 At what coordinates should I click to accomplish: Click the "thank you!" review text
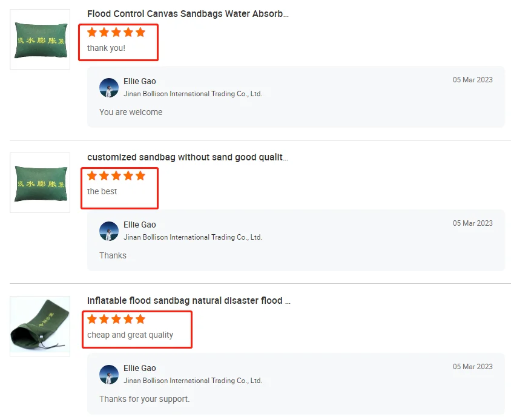[x=106, y=48]
